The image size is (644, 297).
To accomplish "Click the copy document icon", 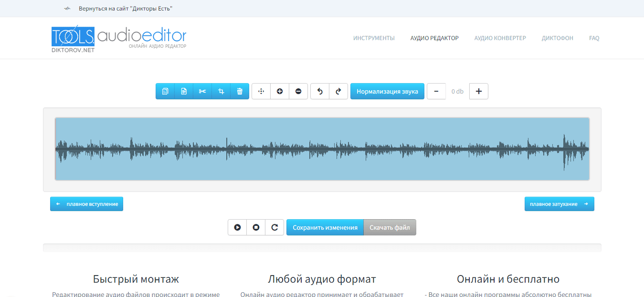I will tap(165, 91).
